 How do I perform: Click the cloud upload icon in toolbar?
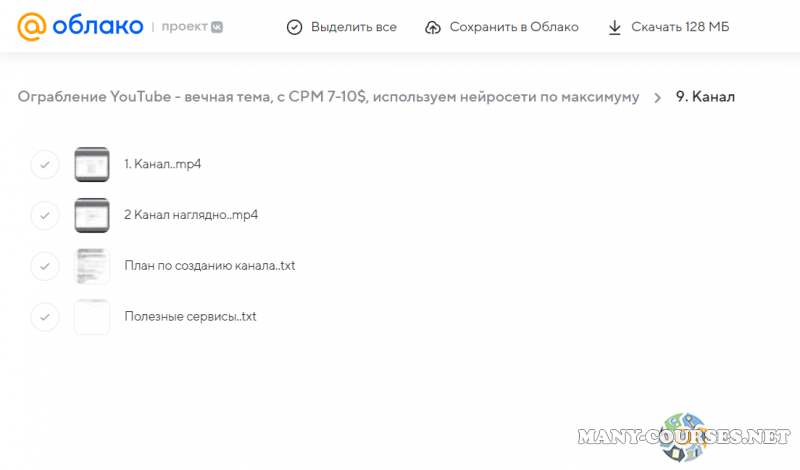(x=433, y=27)
